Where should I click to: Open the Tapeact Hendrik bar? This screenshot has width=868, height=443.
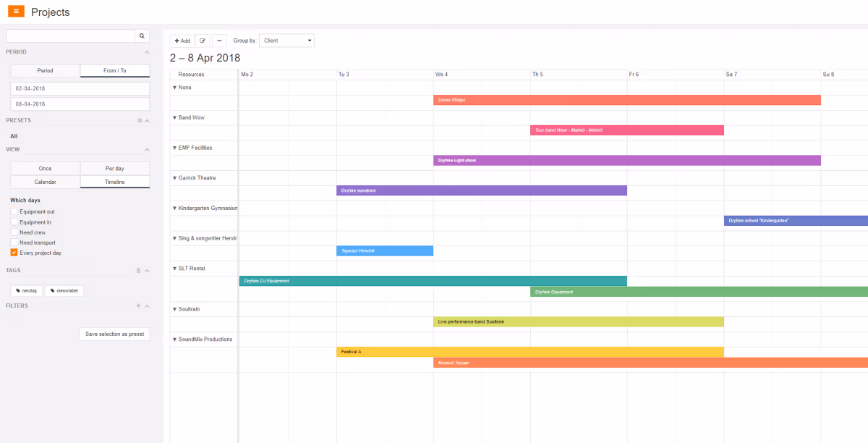(x=385, y=251)
